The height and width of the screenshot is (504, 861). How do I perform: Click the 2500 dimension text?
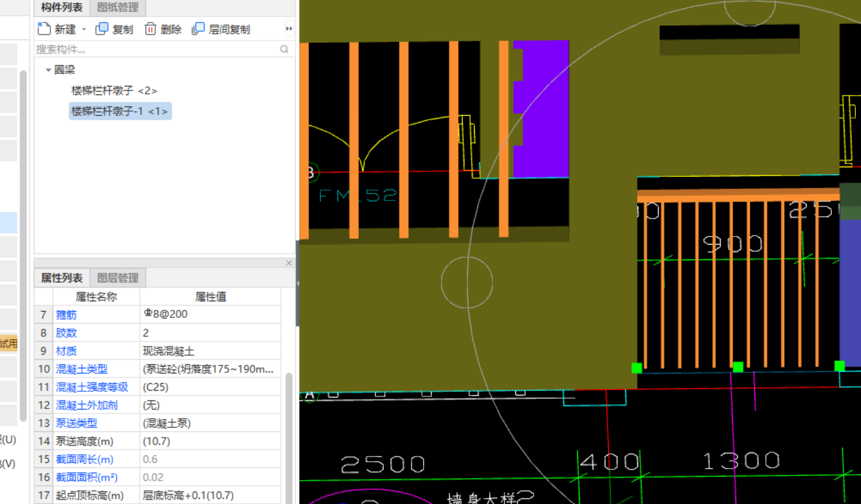point(383,464)
